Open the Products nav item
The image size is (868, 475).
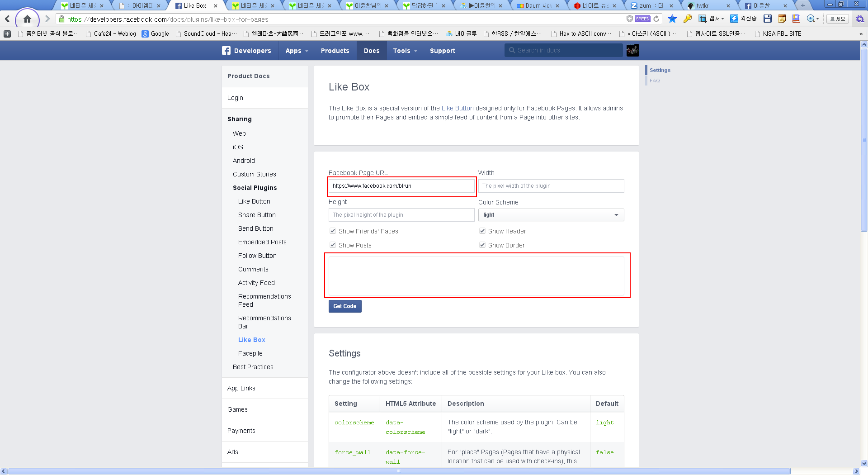point(335,51)
